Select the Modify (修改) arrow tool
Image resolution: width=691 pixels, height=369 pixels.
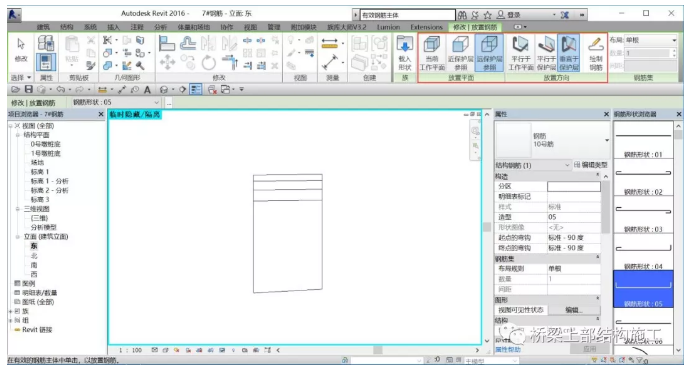click(21, 49)
